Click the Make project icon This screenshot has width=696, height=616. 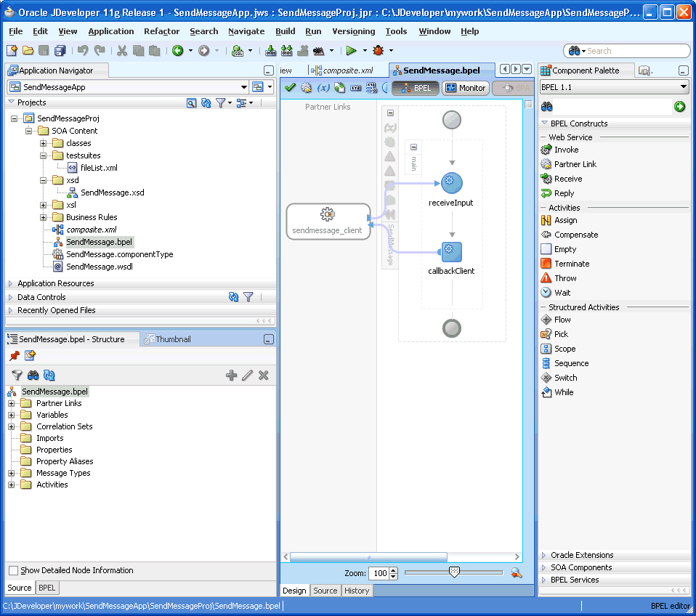point(270,51)
